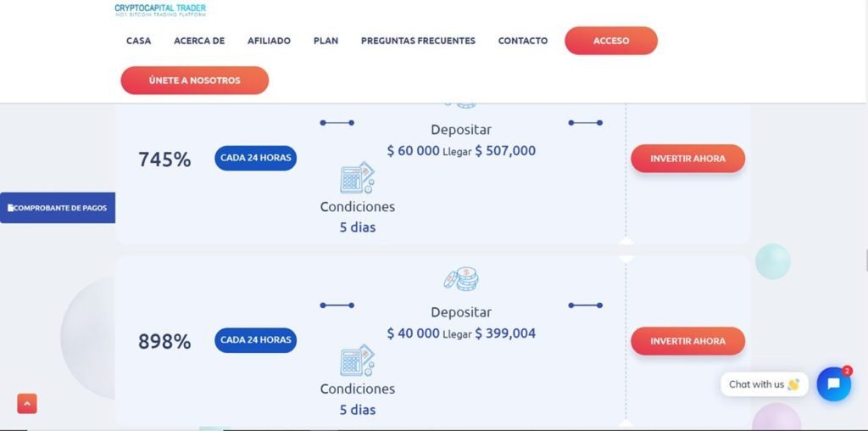Click the ACCESO login button
Viewport: 868px width, 431px height.
pos(611,41)
